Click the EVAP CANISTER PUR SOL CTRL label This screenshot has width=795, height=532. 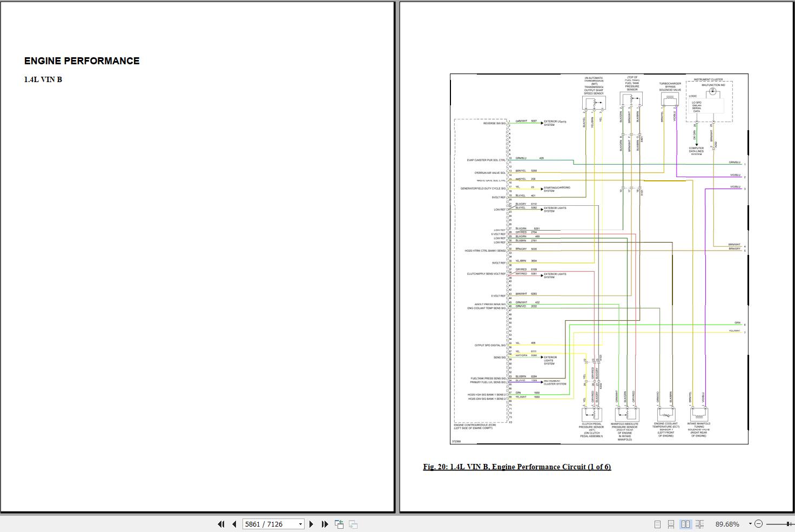(x=487, y=160)
